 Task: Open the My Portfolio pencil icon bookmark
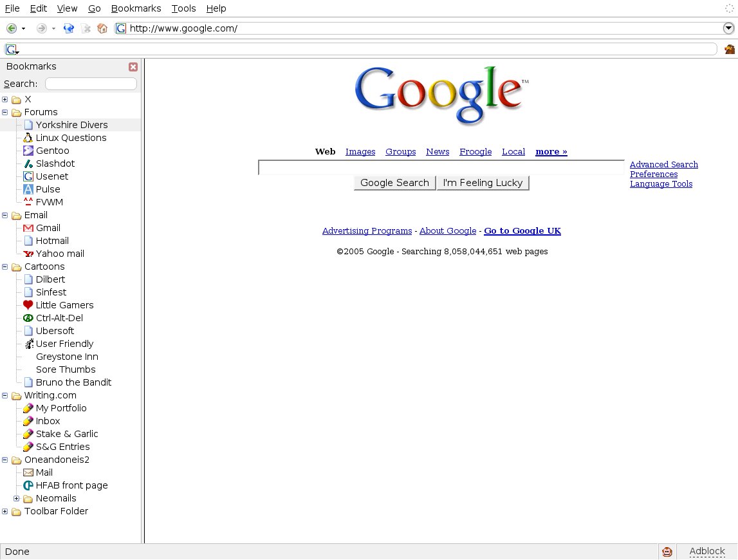28,408
